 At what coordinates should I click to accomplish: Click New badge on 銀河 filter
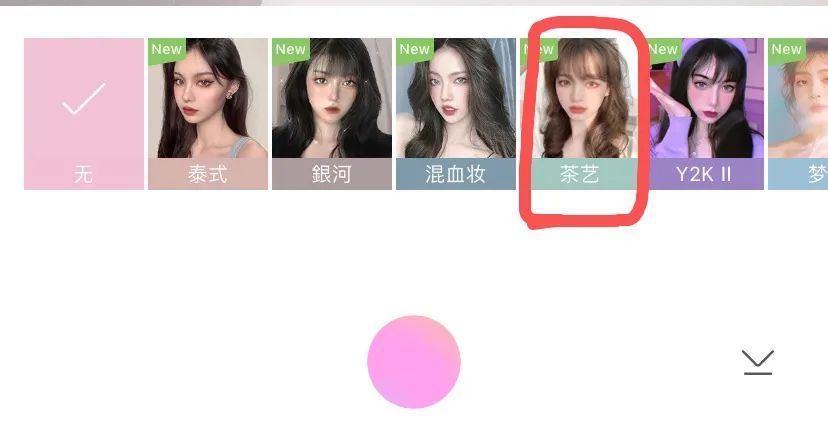click(290, 49)
